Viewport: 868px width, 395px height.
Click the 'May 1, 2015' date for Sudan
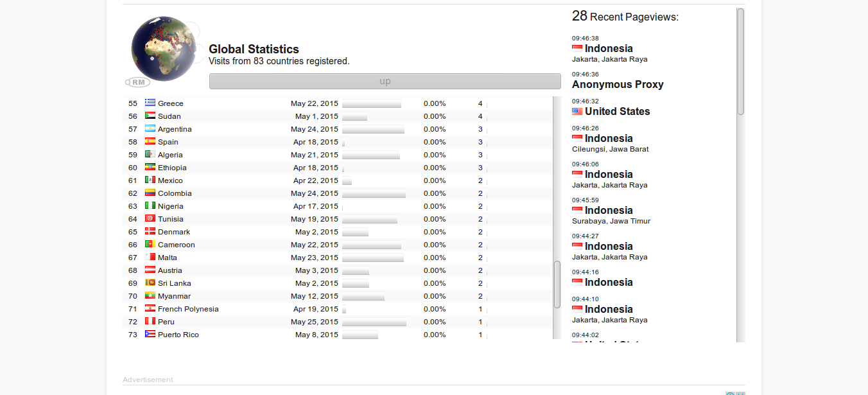(x=317, y=116)
